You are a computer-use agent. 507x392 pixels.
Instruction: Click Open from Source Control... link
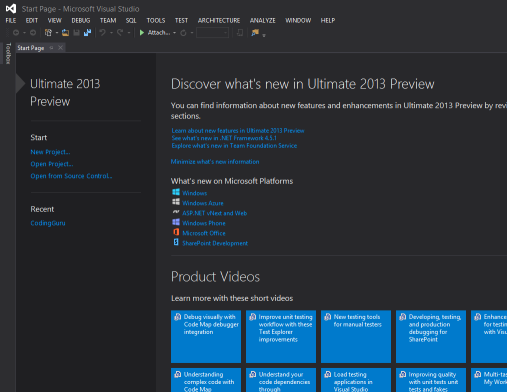(71, 176)
